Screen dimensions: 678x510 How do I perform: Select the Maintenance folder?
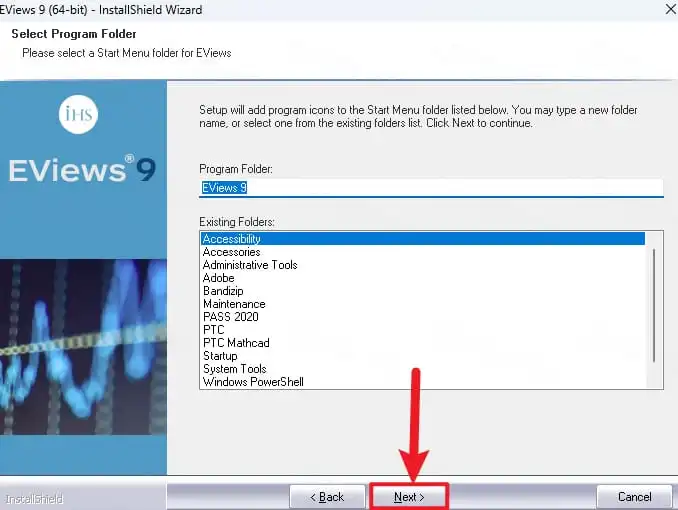tap(423, 304)
